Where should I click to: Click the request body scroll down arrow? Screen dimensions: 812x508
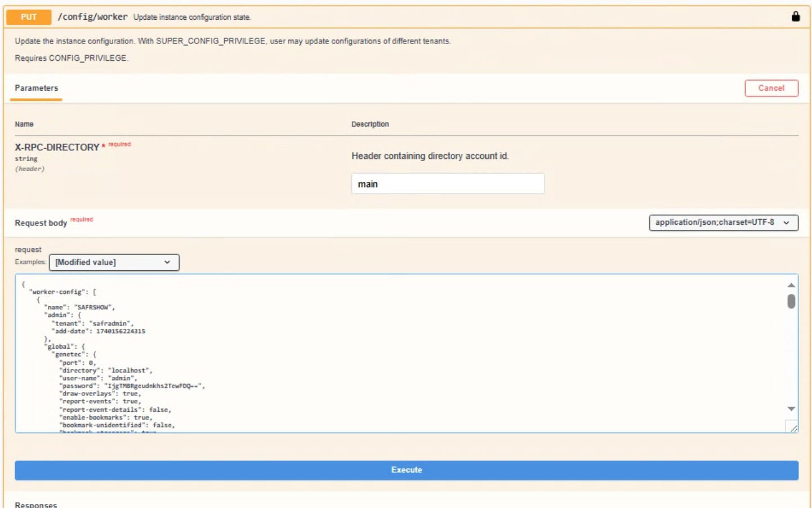(x=791, y=409)
